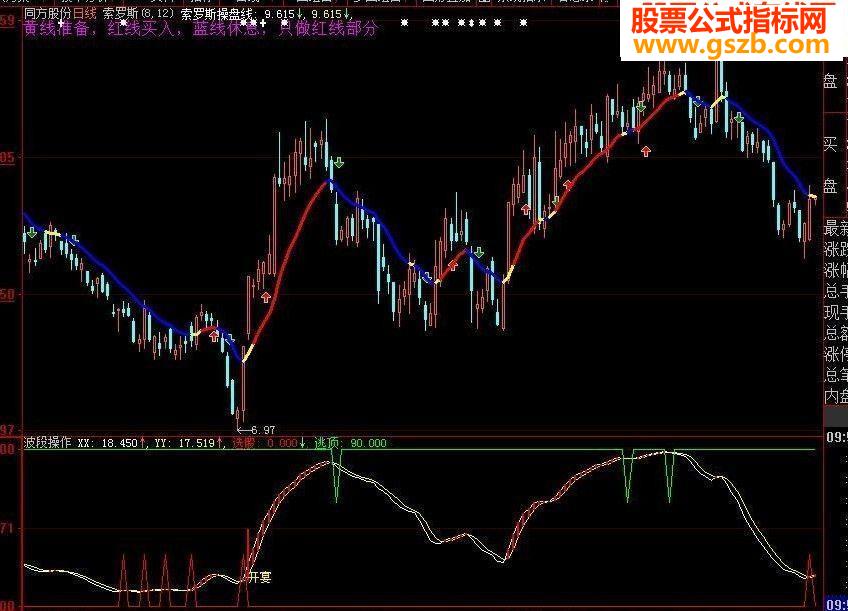The height and width of the screenshot is (611, 848).
Task: Click the 总额 row in quote panel
Action: tap(836, 333)
